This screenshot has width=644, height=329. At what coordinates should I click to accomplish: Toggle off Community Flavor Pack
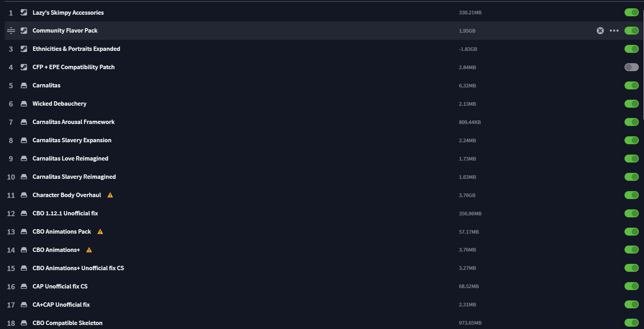click(632, 31)
